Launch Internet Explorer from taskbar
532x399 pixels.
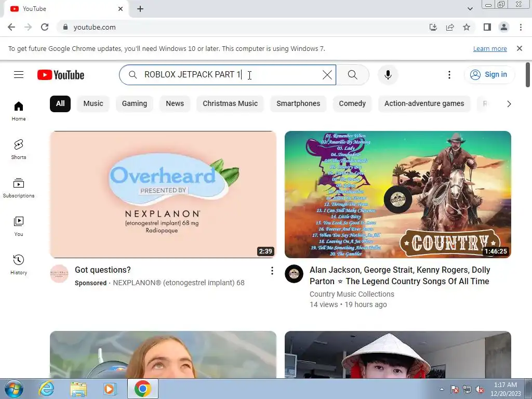(x=46, y=389)
